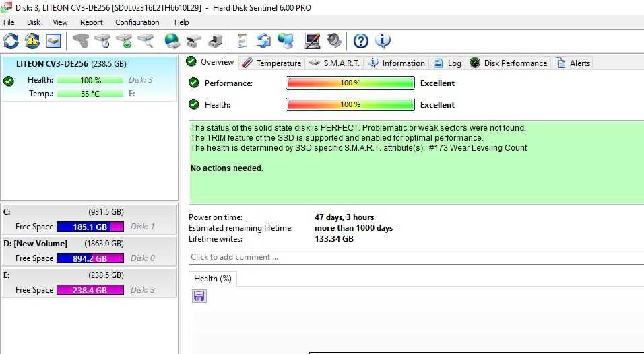Click the green check icon beside Health bar label
The height and width of the screenshot is (354, 644).
pyautogui.click(x=194, y=104)
